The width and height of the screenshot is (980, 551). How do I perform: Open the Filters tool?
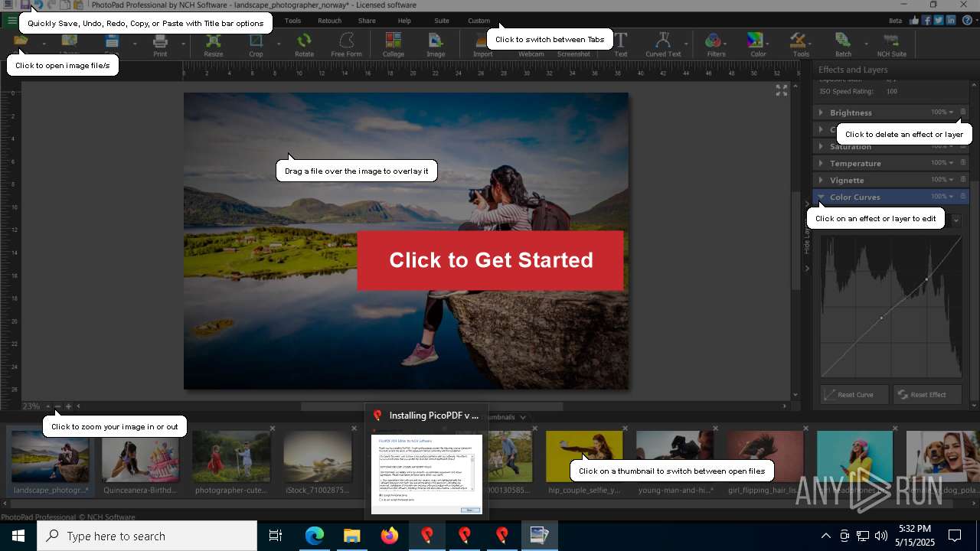[x=716, y=44]
